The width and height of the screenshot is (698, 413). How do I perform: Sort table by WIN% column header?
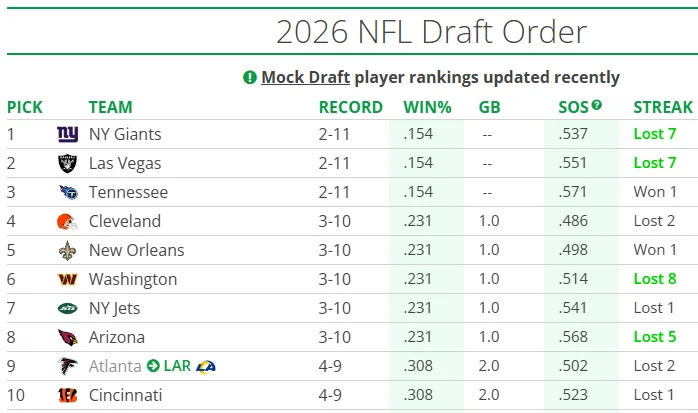tap(426, 107)
